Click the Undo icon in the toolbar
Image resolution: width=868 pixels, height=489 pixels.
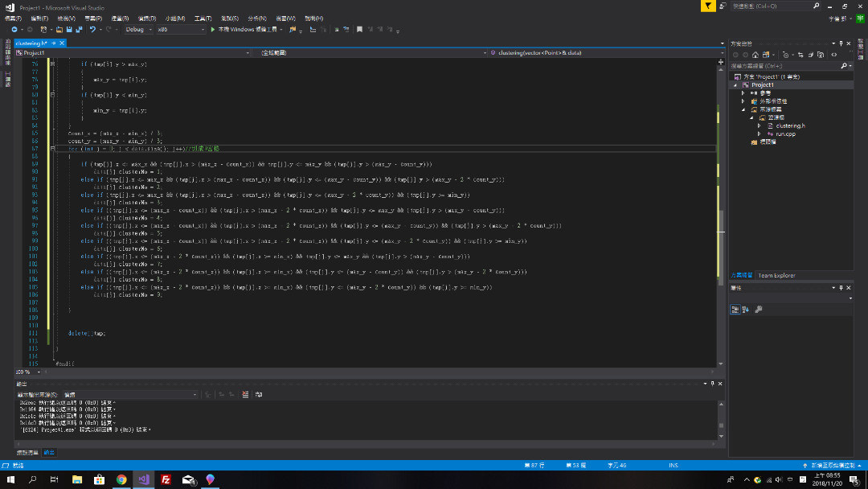(x=92, y=30)
